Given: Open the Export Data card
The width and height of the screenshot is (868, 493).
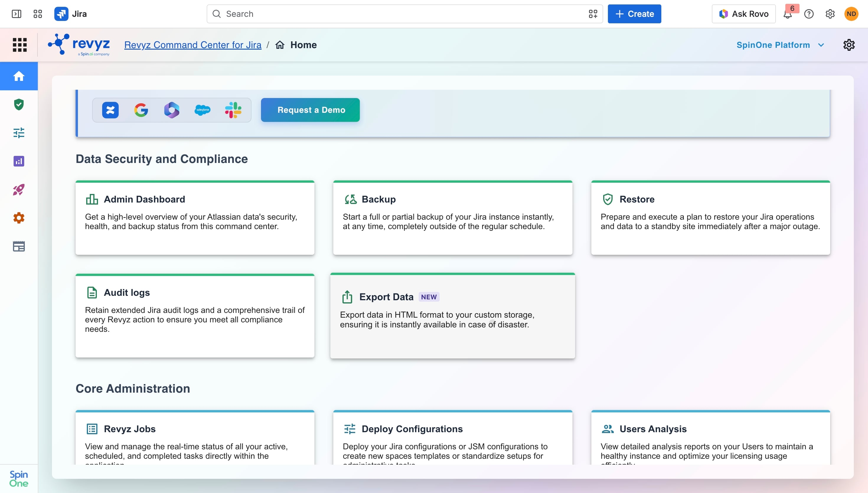Looking at the screenshot, I should 453,316.
